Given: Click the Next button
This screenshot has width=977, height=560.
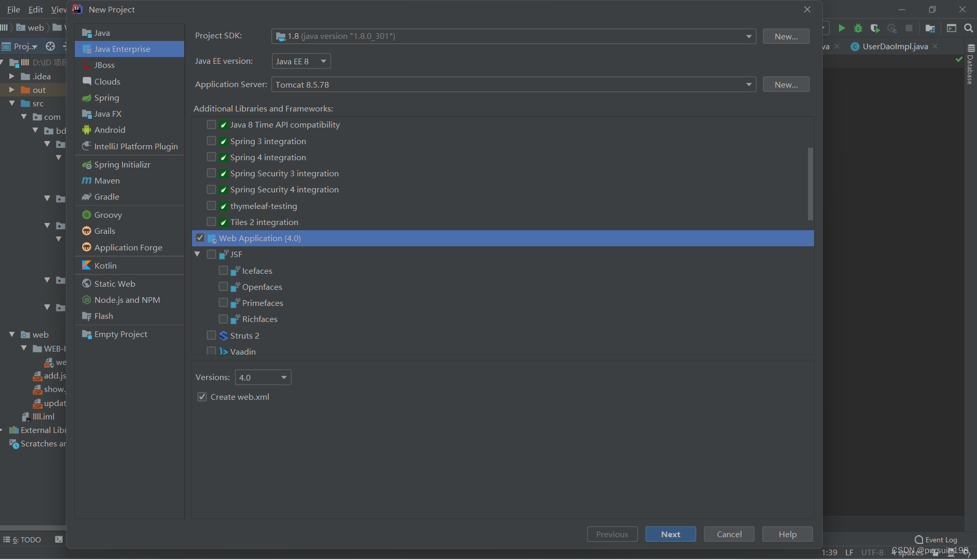Looking at the screenshot, I should (x=670, y=534).
